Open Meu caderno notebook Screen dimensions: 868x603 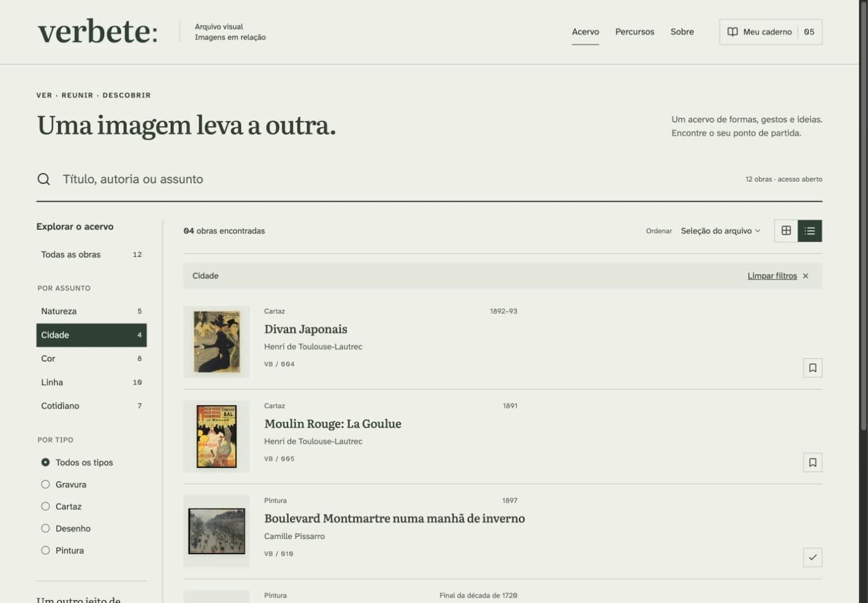(771, 32)
